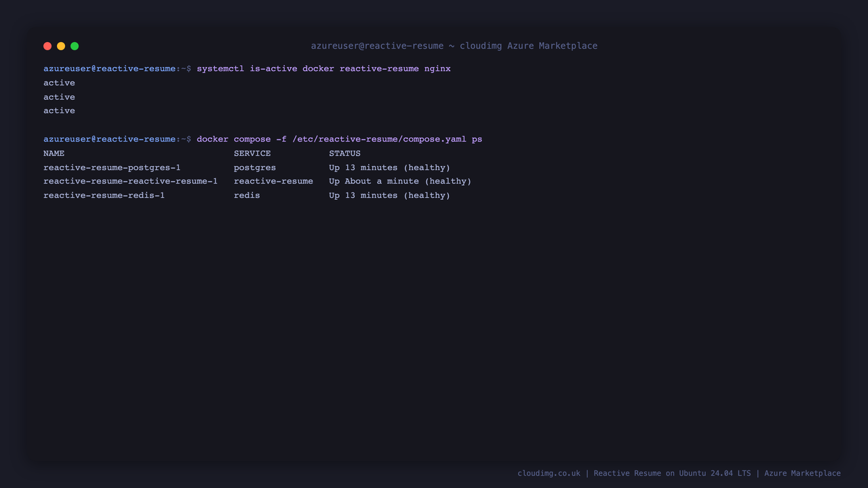Click the SERVICE column header
868x488 pixels.
point(252,153)
